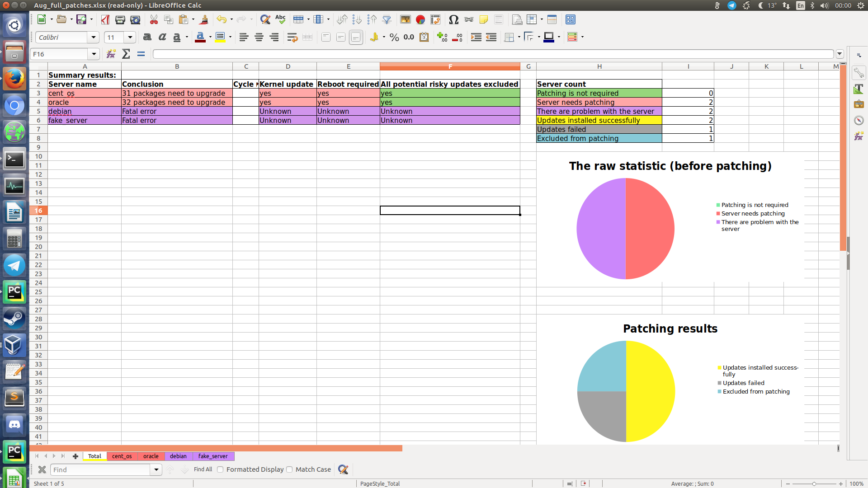Screen dimensions: 868x488
Task: Open the Calibri font name dropdown
Action: coord(94,38)
